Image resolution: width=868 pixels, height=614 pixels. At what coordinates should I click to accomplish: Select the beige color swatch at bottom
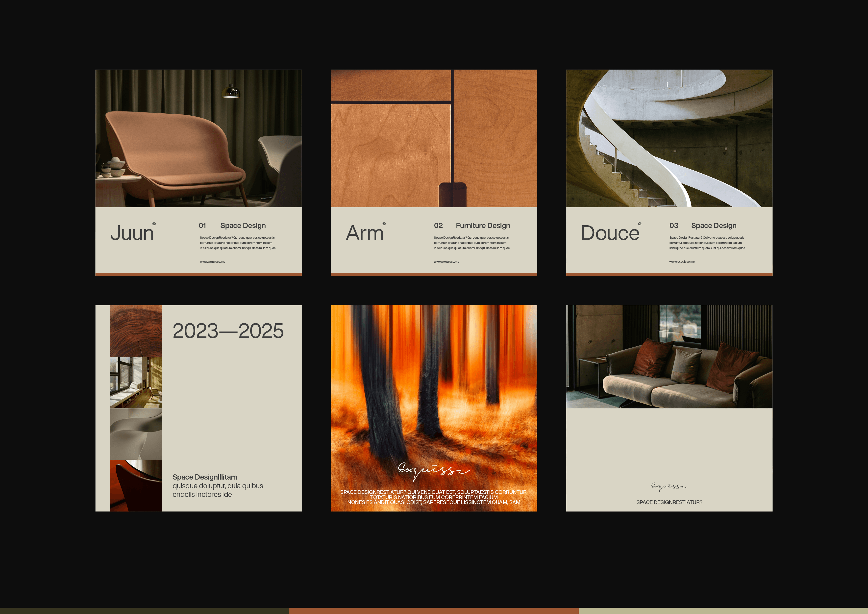723,611
